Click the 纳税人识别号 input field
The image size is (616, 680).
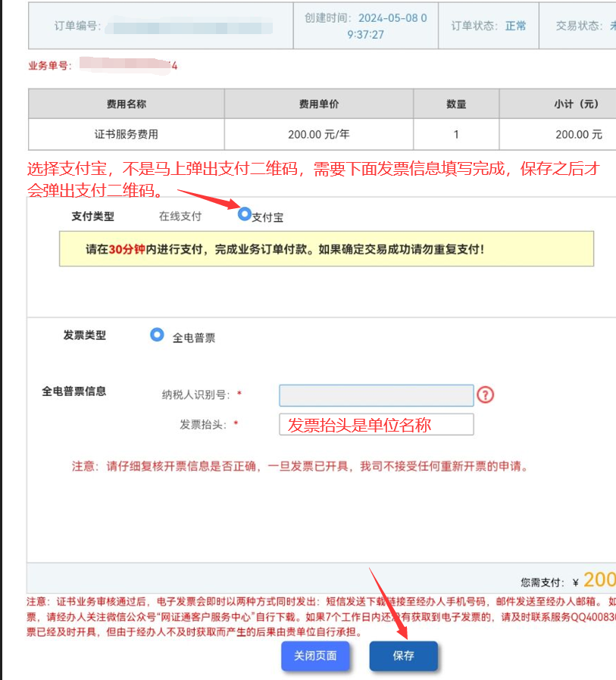pyautogui.click(x=377, y=395)
